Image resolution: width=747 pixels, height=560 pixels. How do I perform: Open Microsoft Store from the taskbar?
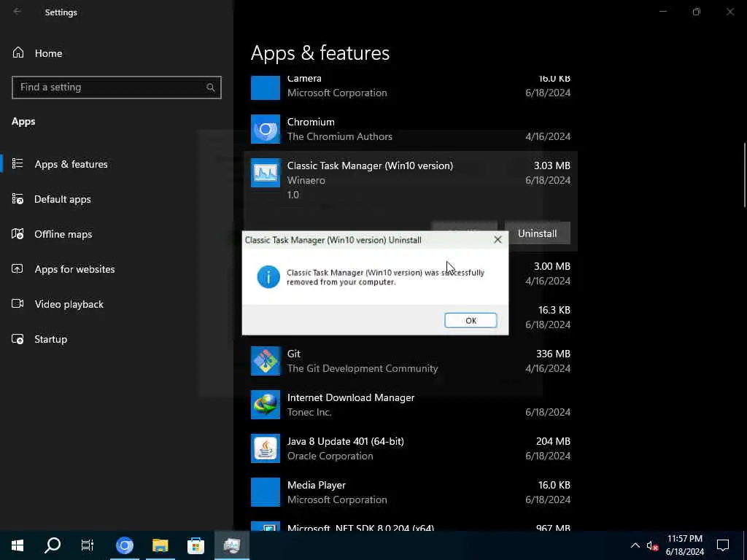pos(196,545)
